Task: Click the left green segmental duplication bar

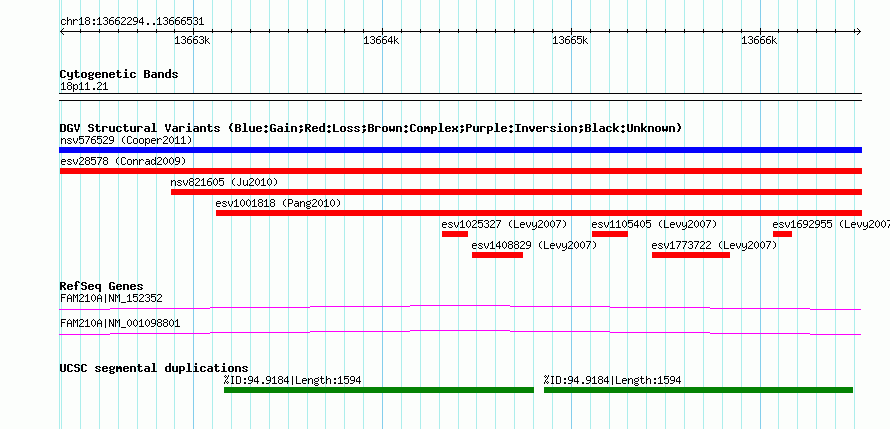Action: click(x=379, y=390)
